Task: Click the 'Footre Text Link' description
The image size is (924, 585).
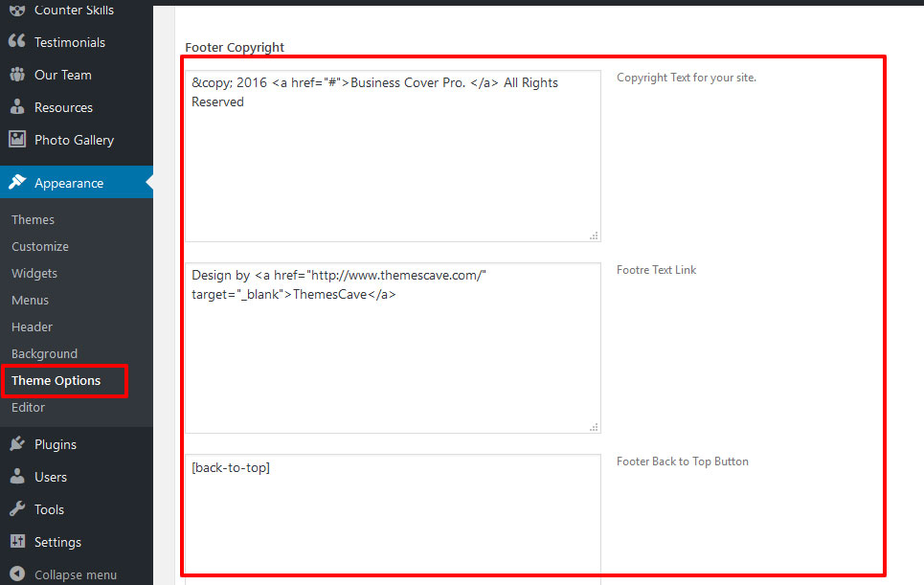Action: point(657,270)
